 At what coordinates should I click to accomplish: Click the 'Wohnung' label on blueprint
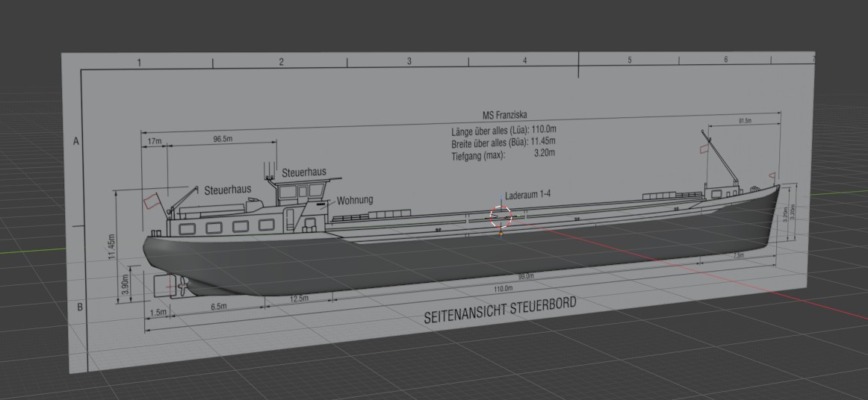355,200
